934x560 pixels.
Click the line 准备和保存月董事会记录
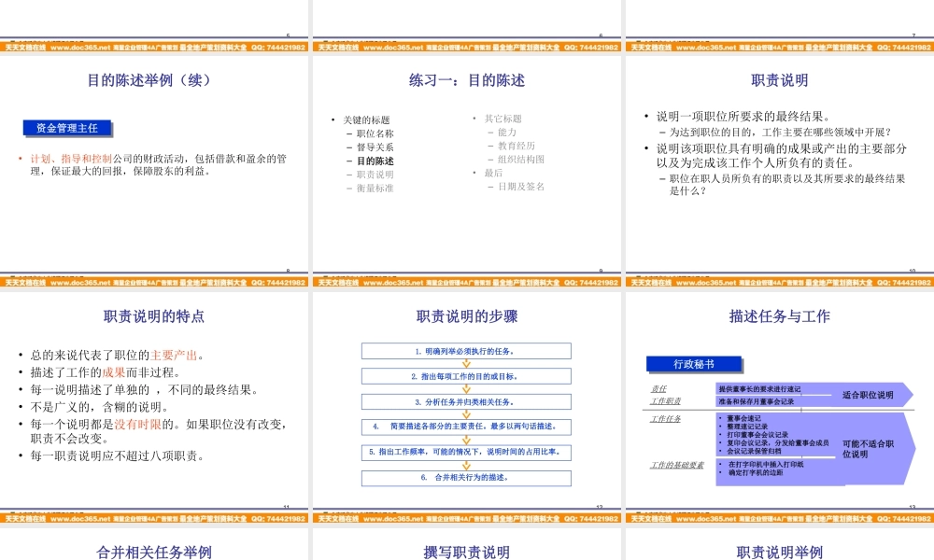tap(756, 401)
